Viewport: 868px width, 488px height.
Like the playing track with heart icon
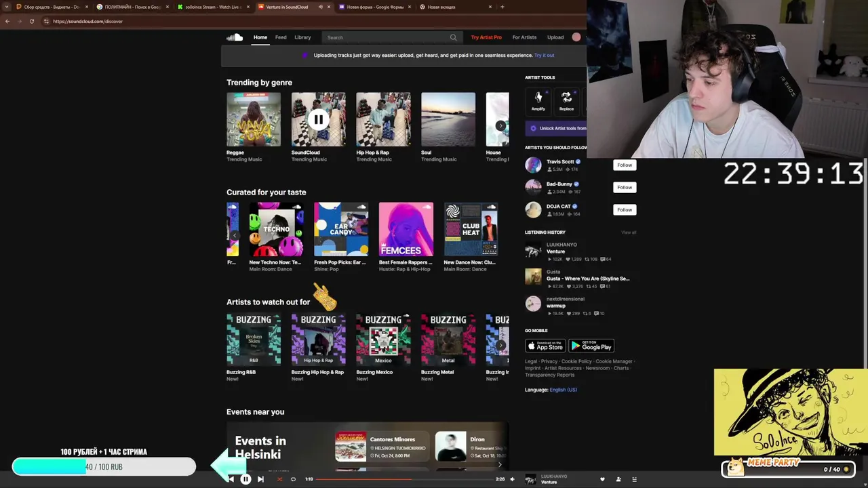602,479
